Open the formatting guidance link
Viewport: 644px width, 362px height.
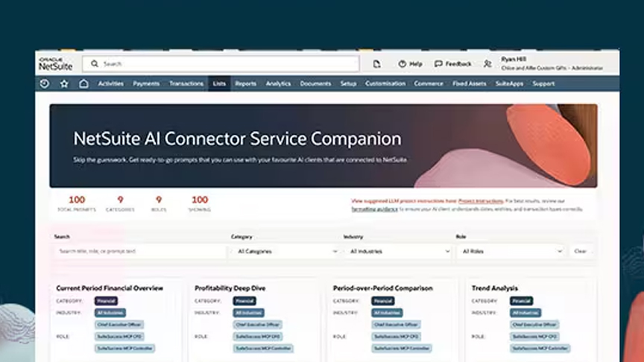tap(375, 209)
